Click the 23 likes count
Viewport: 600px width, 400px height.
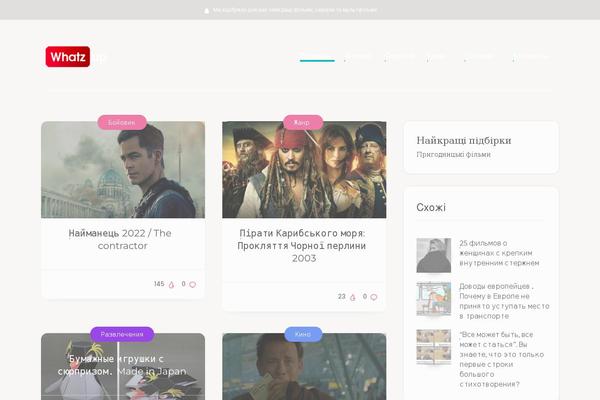tap(342, 297)
